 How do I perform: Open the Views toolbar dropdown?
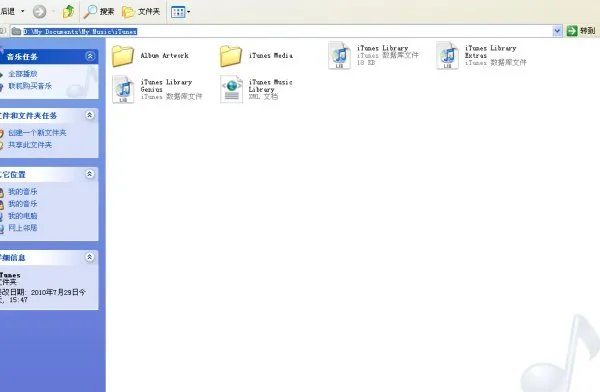point(180,12)
